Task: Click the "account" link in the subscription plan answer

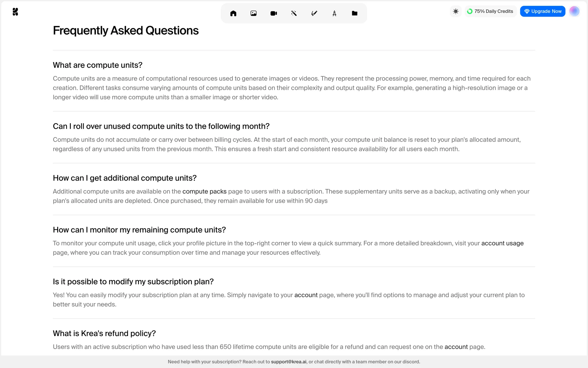Action: [306, 295]
